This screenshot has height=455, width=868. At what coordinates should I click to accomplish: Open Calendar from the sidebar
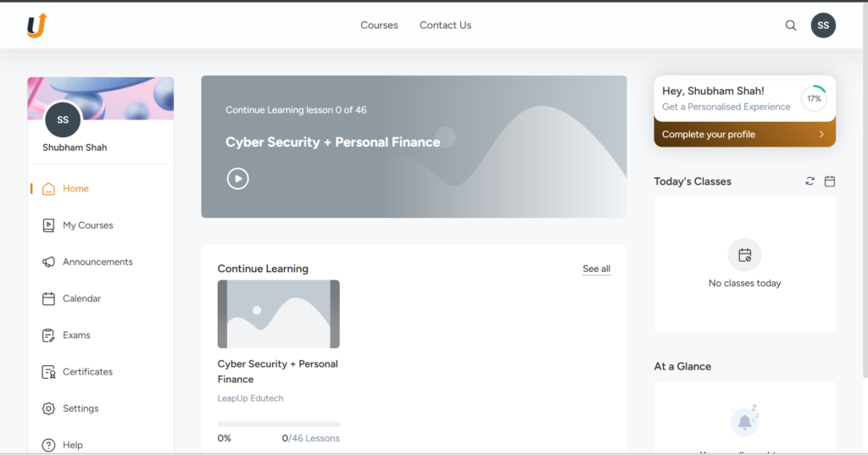point(81,298)
